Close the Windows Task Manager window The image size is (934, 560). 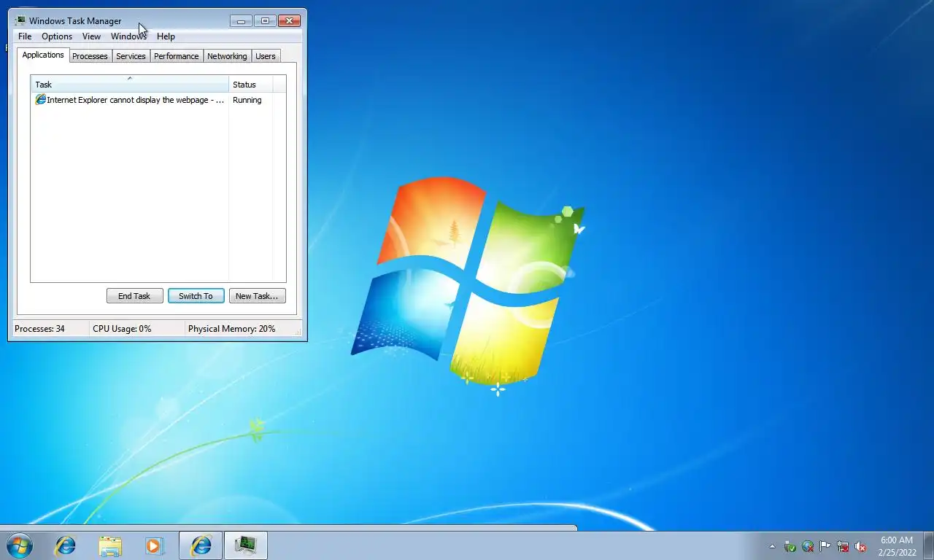pyautogui.click(x=290, y=21)
